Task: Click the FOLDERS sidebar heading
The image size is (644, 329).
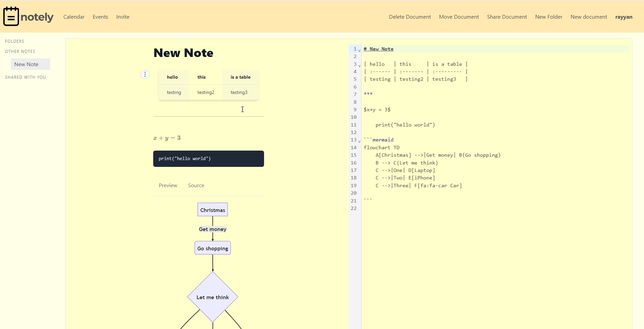Action: click(15, 41)
